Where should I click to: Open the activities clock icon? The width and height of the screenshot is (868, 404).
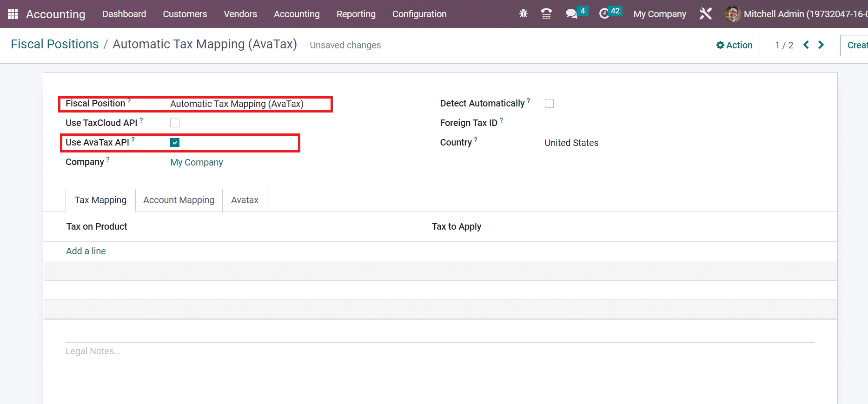click(604, 14)
